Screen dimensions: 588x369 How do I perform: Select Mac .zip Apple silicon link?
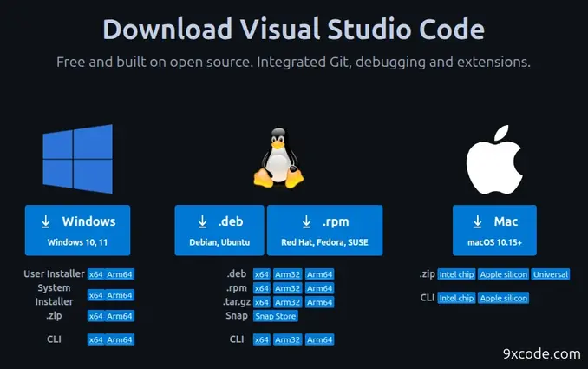click(504, 274)
